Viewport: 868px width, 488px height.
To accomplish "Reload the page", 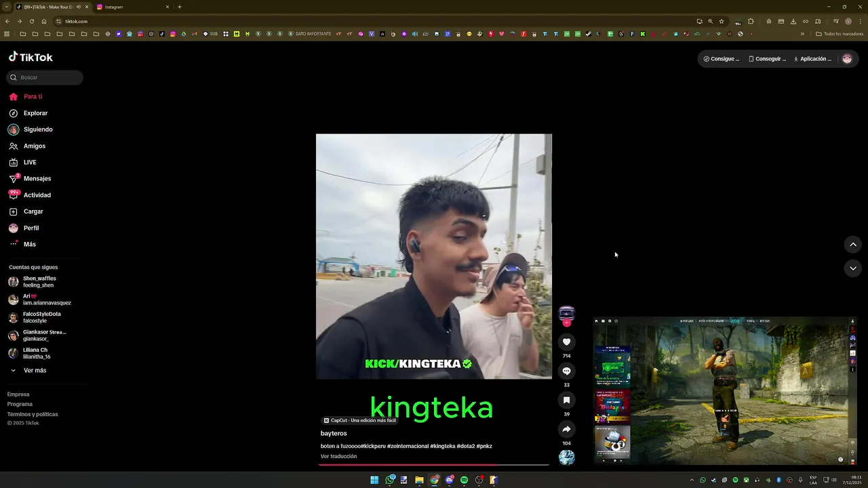I will [x=31, y=21].
